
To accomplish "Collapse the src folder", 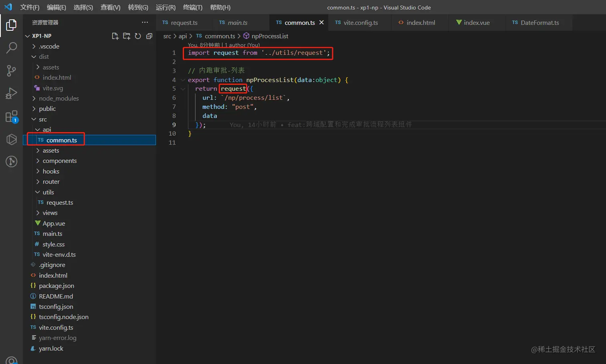I will [x=34, y=119].
